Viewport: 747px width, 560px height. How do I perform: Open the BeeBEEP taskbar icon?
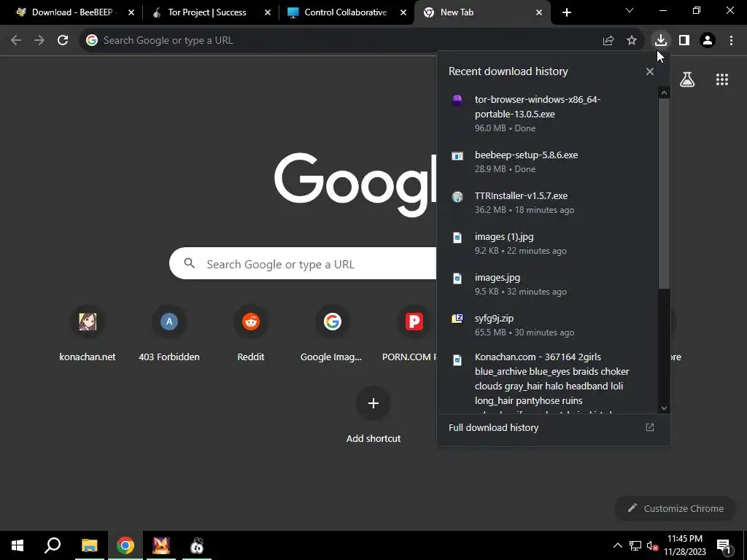point(197,545)
